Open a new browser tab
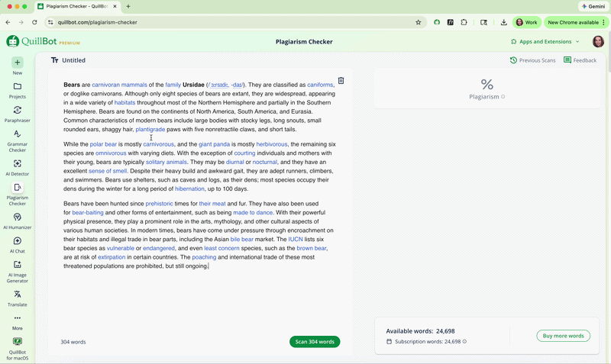Screen dimensions: 611x364 [128, 6]
